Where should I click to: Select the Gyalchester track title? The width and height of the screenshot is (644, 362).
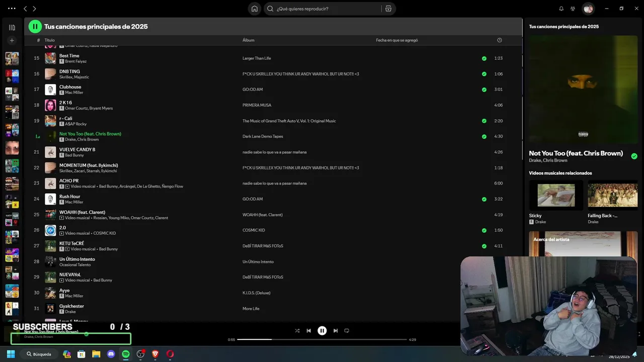pyautogui.click(x=71, y=306)
